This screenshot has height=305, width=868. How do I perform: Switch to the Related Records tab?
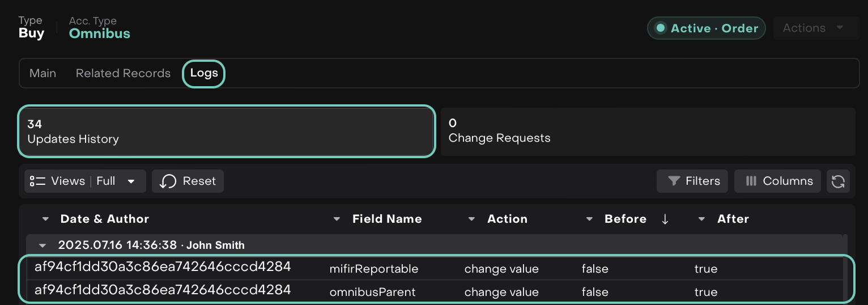pyautogui.click(x=123, y=74)
